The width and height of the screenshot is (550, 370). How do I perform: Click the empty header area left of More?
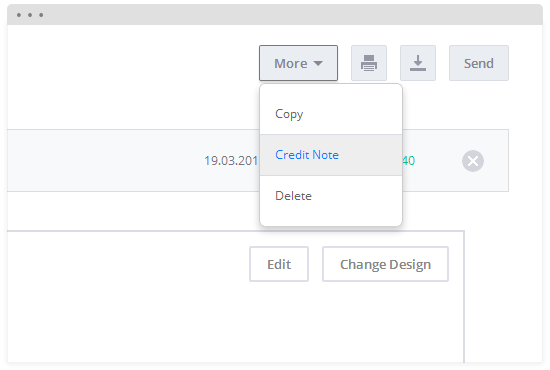133,63
